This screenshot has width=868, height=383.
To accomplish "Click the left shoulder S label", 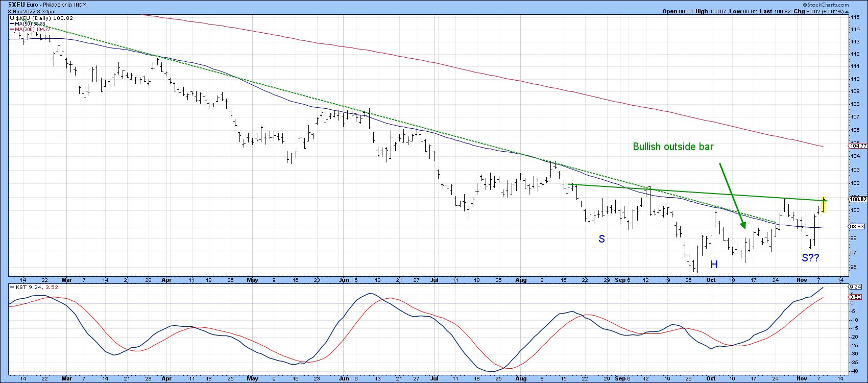I will [601, 239].
